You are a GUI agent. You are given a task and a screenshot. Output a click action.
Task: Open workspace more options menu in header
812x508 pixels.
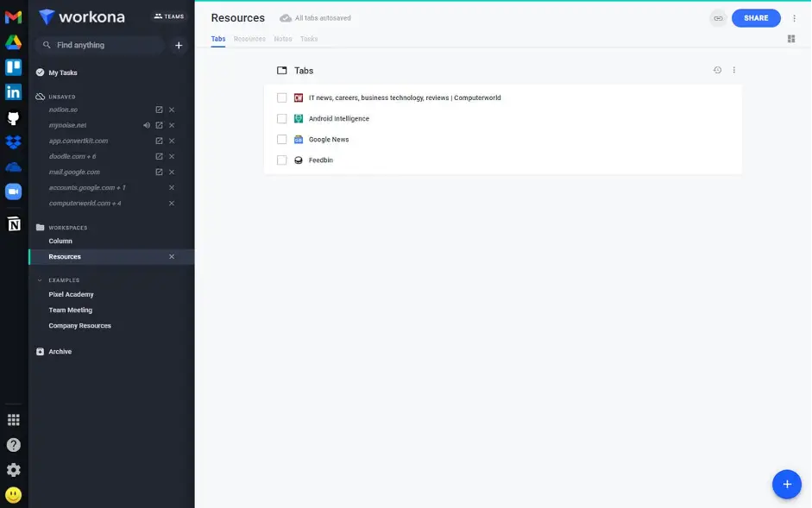click(794, 18)
